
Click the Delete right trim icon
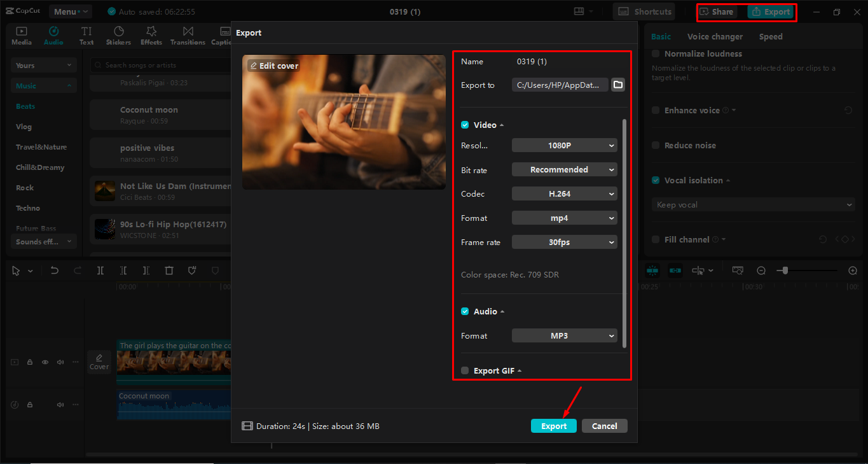146,271
